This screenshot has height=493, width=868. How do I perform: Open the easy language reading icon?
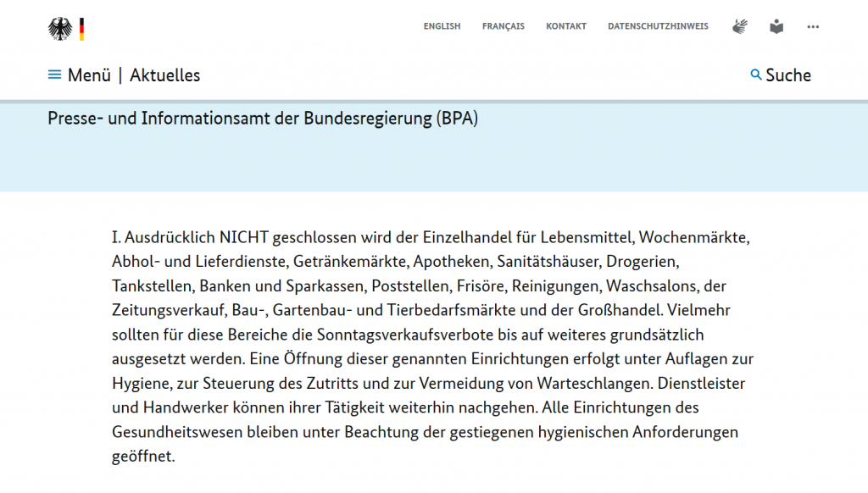776,26
